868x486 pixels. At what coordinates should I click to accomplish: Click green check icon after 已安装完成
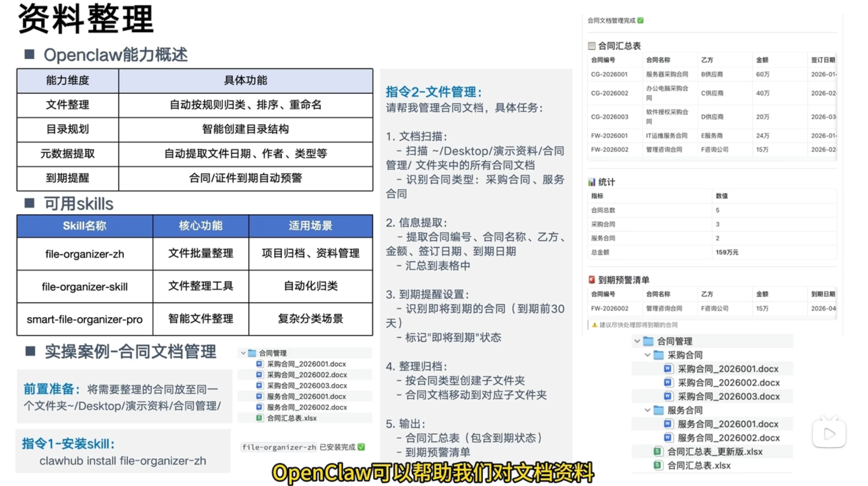pyautogui.click(x=361, y=447)
